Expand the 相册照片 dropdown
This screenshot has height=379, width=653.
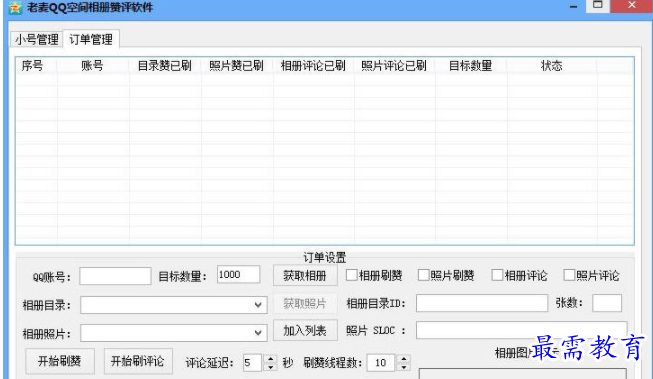coord(258,333)
